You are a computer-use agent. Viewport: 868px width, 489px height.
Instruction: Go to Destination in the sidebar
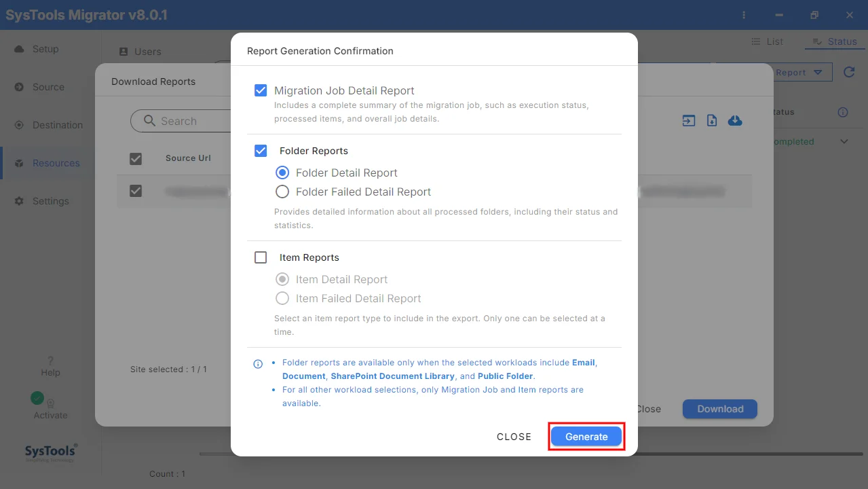[x=58, y=125]
